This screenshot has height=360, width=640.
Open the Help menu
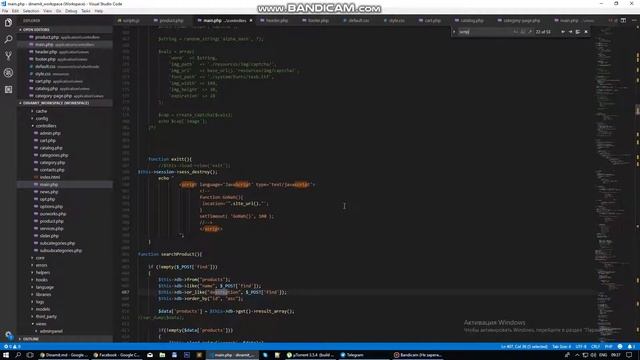click(99, 11)
